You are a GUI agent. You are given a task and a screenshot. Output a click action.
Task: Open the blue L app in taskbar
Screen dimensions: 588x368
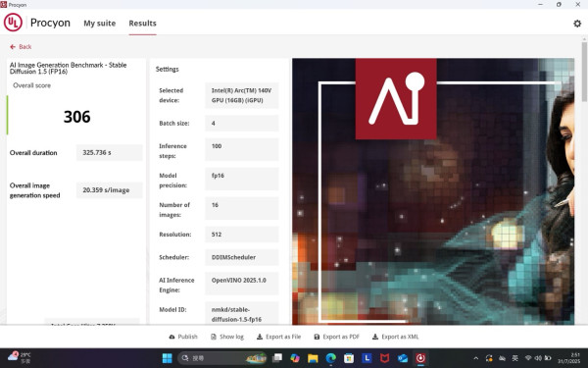367,358
